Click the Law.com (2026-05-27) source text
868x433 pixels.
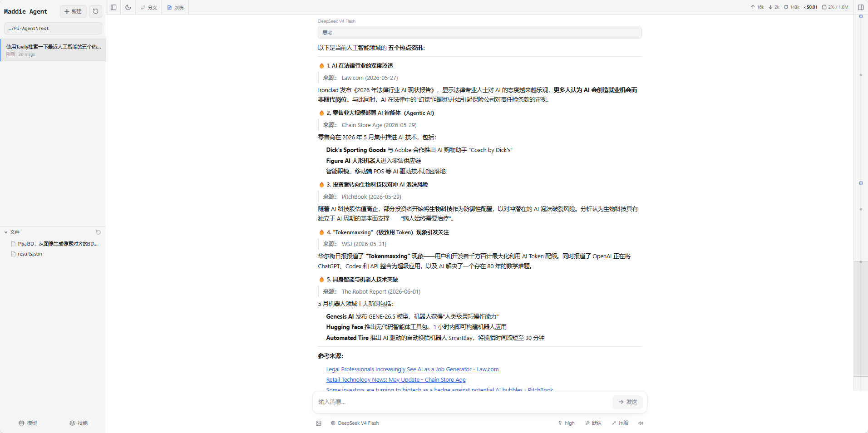(x=370, y=78)
